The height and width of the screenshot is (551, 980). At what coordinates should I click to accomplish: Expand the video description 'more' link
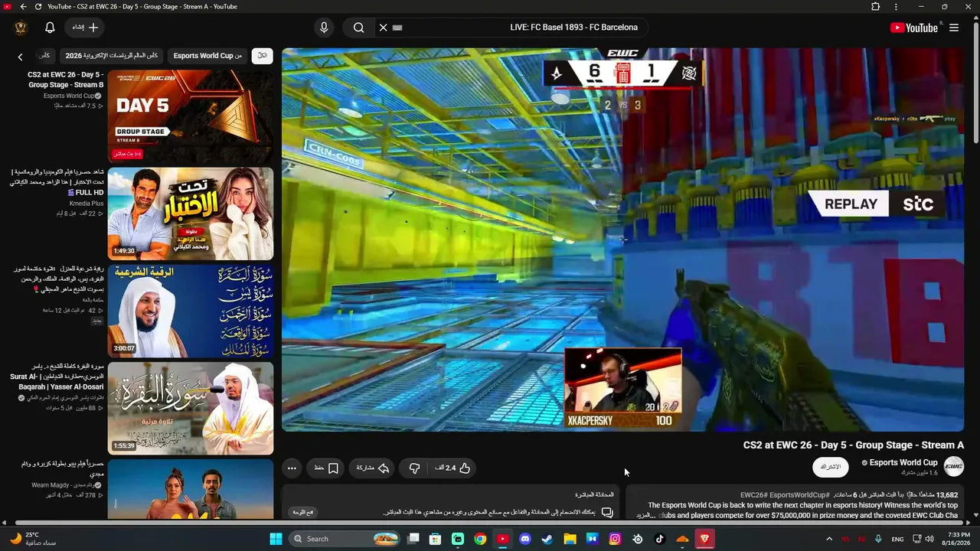tap(645, 516)
